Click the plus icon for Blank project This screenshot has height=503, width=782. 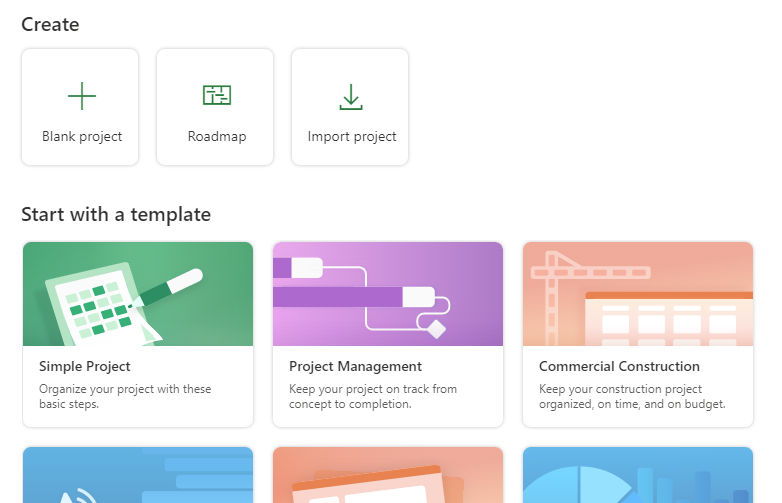pyautogui.click(x=82, y=96)
